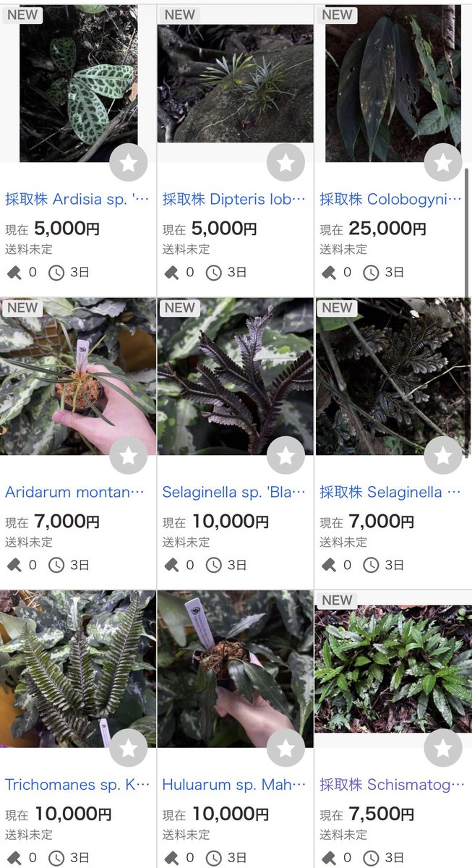
Task: Open the Huluarum sp. Mah… title link
Action: [234, 785]
